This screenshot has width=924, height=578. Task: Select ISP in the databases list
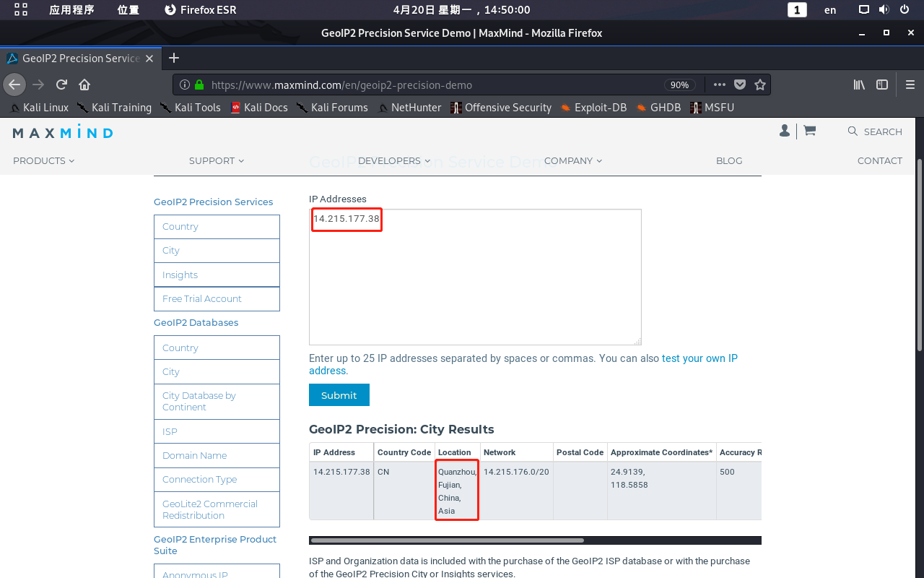pos(217,431)
